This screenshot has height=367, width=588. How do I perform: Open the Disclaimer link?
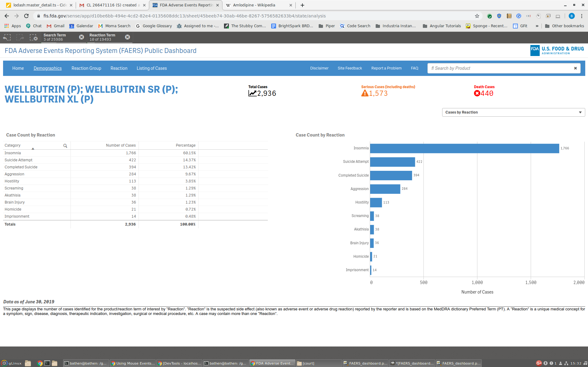pos(319,68)
